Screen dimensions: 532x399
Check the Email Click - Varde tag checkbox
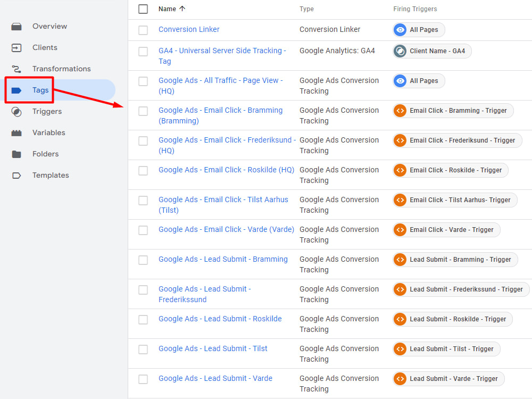tap(143, 230)
